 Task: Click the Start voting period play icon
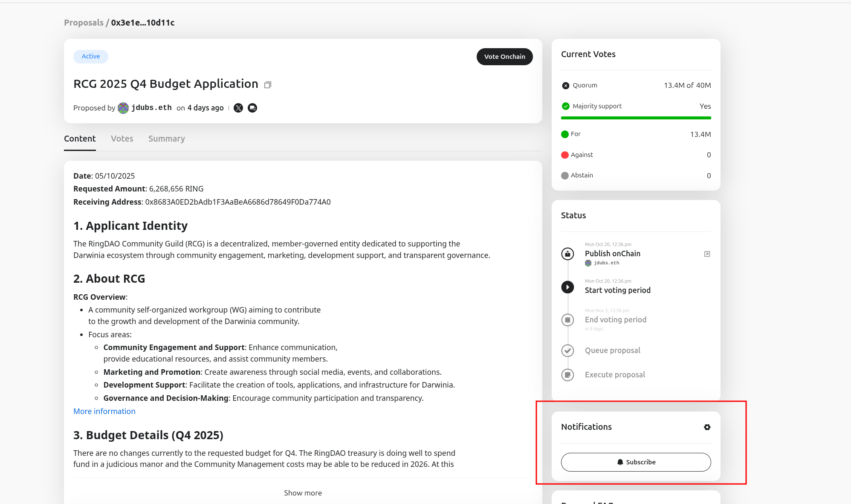pyautogui.click(x=567, y=287)
